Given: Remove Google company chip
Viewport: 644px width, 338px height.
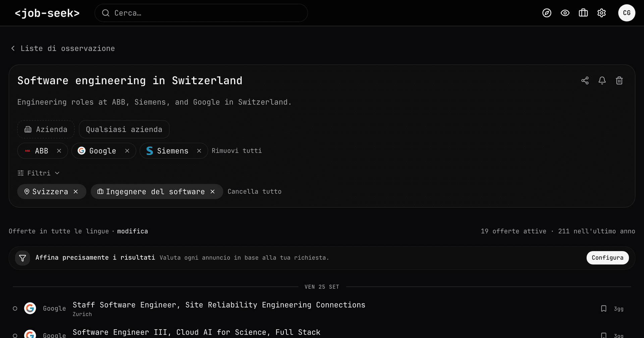Looking at the screenshot, I should [127, 151].
